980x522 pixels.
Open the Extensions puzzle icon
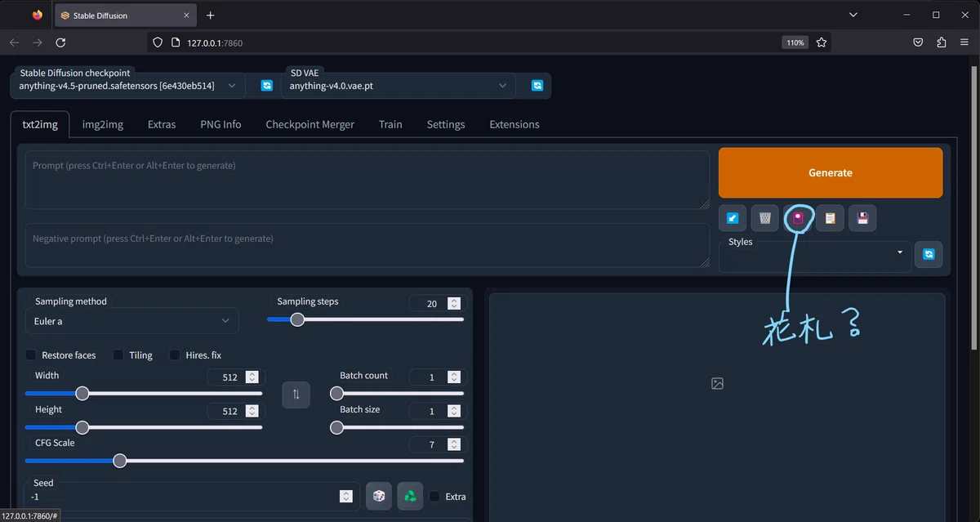[x=942, y=42]
